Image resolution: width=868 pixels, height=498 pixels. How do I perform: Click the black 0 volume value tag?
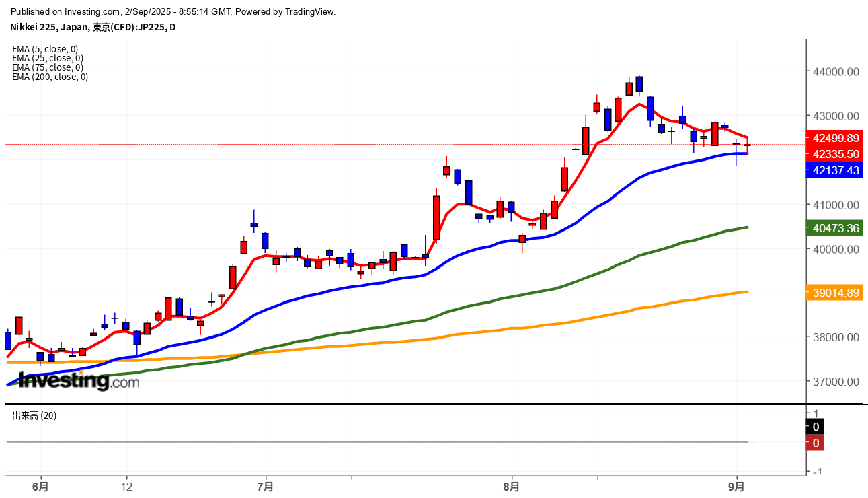(x=816, y=426)
